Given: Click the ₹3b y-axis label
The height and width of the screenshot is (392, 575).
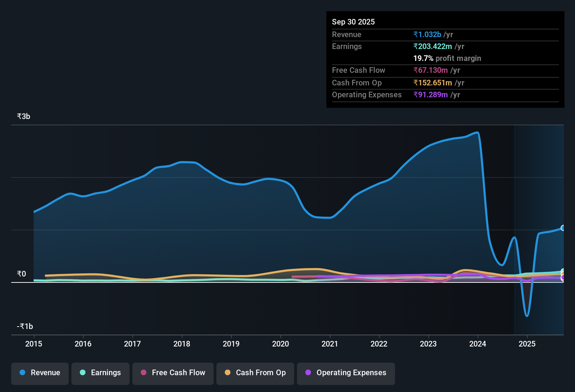Looking at the screenshot, I should coord(23,117).
